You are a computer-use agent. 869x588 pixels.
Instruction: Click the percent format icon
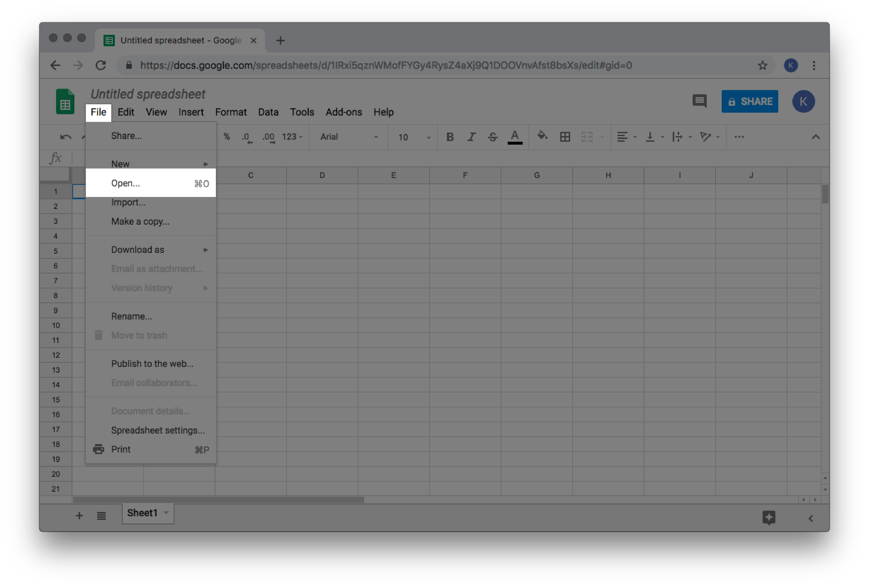click(227, 136)
